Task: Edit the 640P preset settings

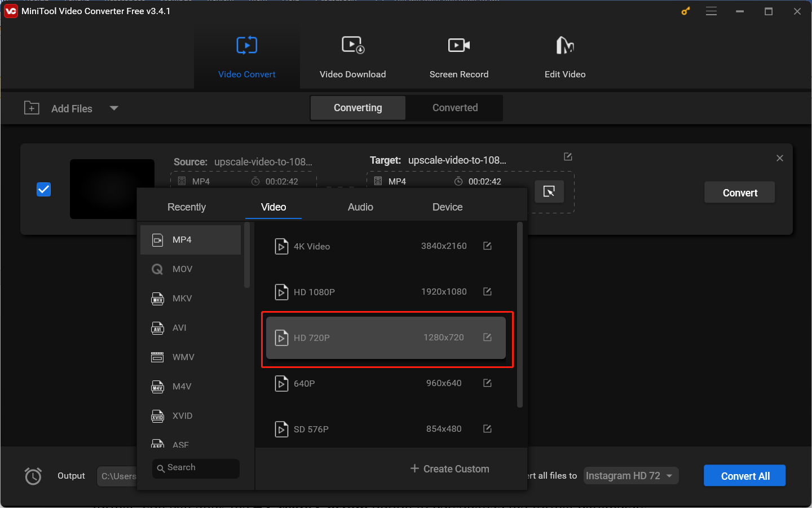Action: [x=487, y=383]
